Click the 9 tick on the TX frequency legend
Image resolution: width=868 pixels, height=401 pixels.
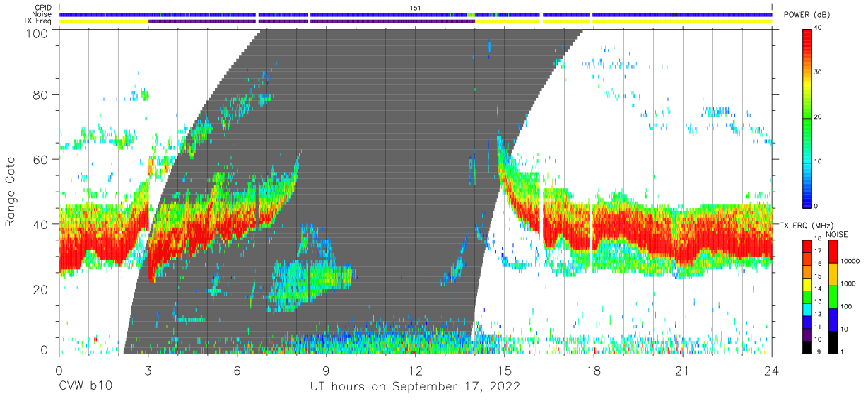coord(817,351)
